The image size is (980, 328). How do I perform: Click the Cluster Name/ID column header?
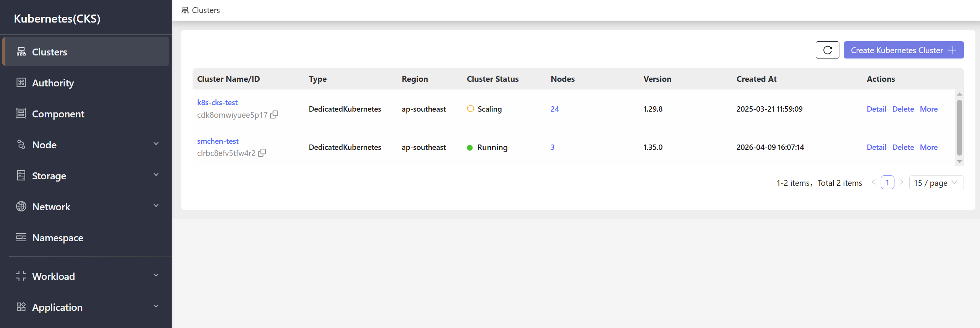[x=228, y=79]
